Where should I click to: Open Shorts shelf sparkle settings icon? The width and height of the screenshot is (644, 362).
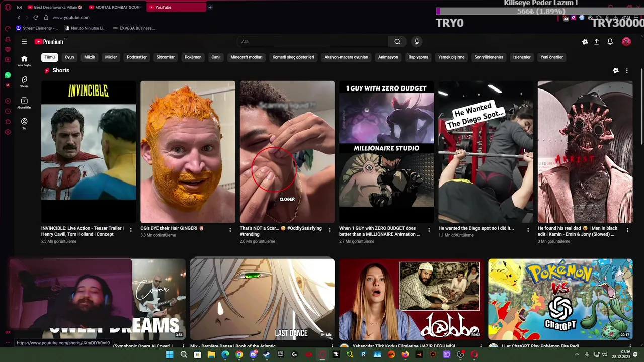click(x=615, y=71)
